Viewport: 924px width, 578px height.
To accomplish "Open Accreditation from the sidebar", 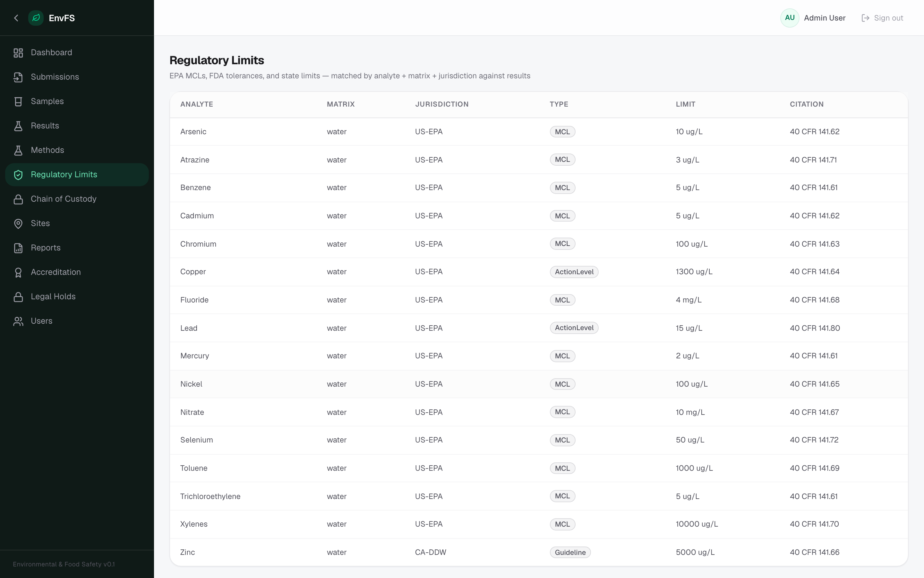I will 77,273.
